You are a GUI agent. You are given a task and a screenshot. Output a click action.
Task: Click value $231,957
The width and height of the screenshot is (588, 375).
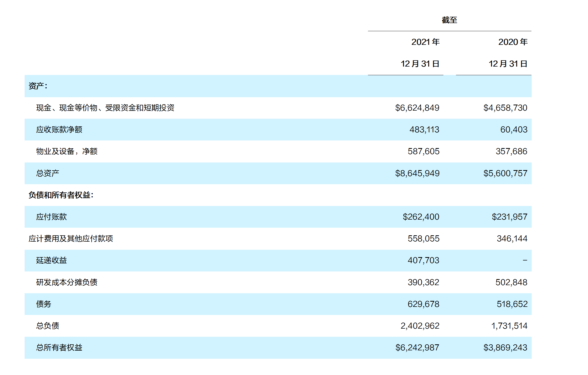[509, 217]
